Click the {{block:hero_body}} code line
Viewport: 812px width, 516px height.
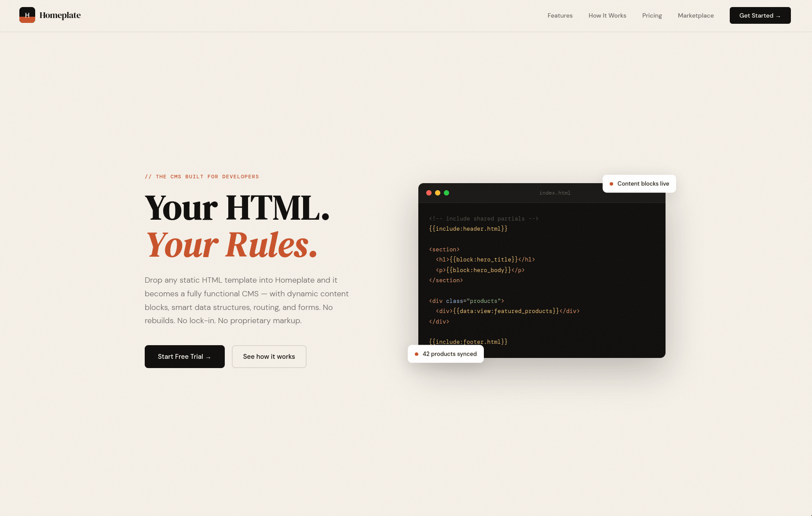(480, 270)
